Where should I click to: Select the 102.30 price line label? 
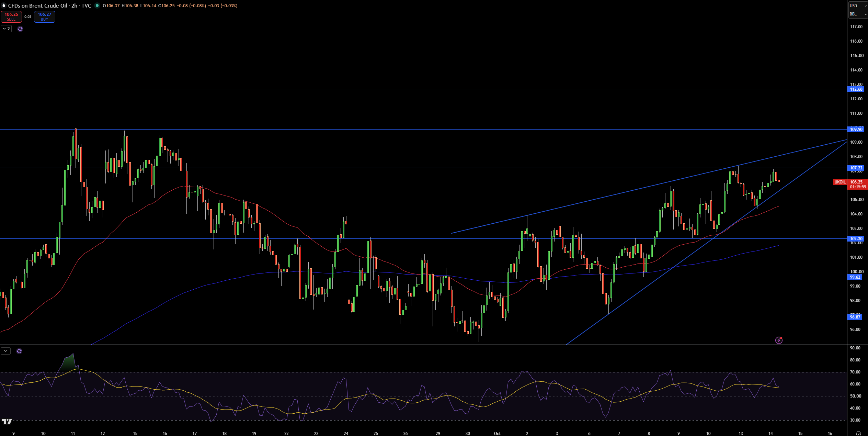(856, 239)
